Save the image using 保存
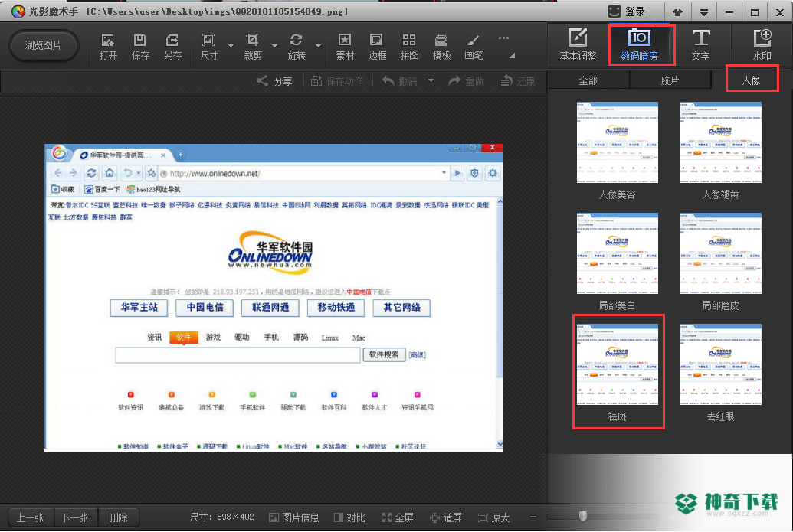This screenshot has height=532, width=793. pyautogui.click(x=140, y=47)
